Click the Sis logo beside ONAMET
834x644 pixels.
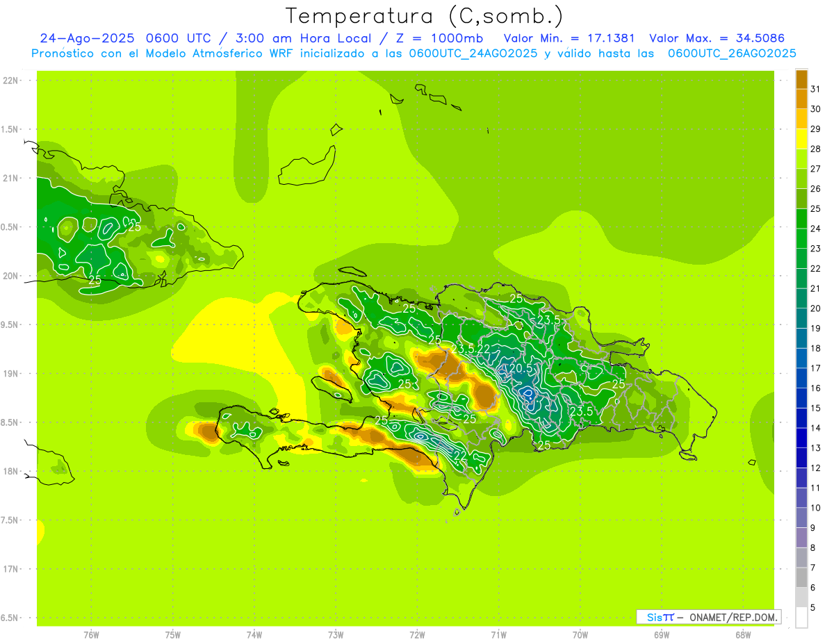[x=660, y=617]
